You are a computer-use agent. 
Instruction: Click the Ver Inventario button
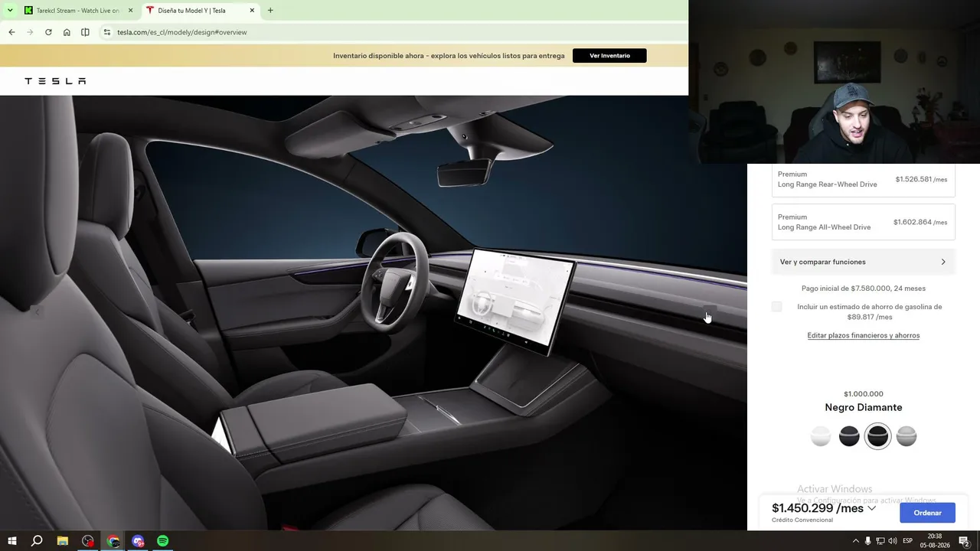pyautogui.click(x=609, y=56)
